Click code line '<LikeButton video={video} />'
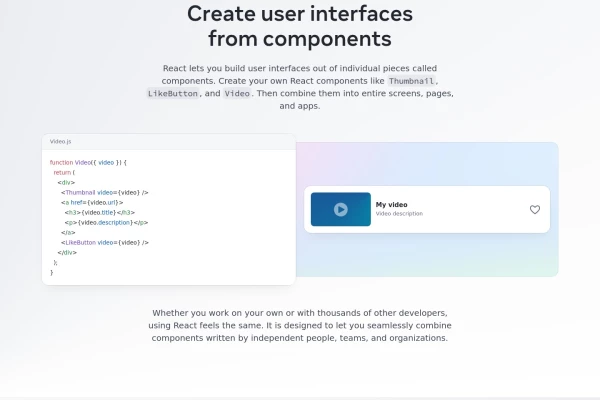The height and width of the screenshot is (400, 600). (104, 242)
